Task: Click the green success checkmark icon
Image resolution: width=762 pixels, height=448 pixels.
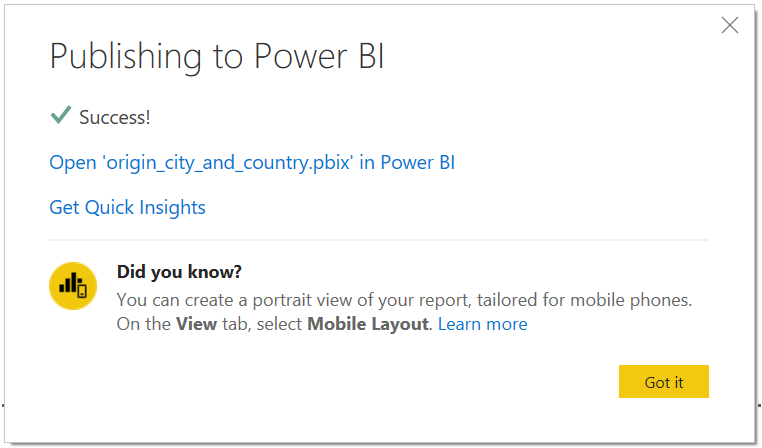Action: click(61, 115)
